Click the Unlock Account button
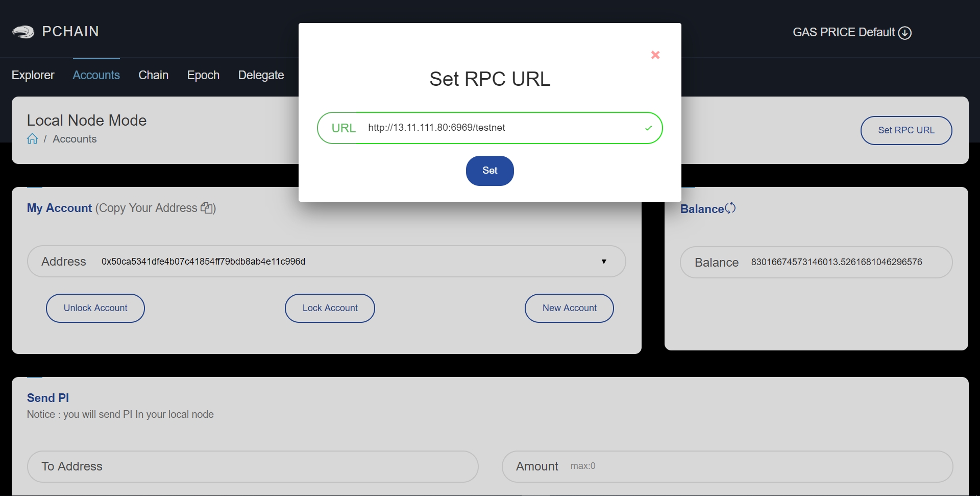Viewport: 980px width, 496px height. [x=95, y=308]
